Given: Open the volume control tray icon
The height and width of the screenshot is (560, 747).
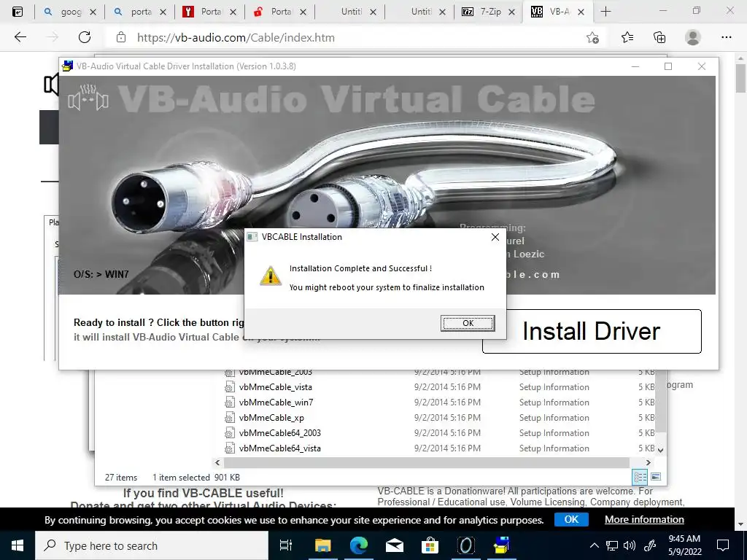Looking at the screenshot, I should click(630, 545).
